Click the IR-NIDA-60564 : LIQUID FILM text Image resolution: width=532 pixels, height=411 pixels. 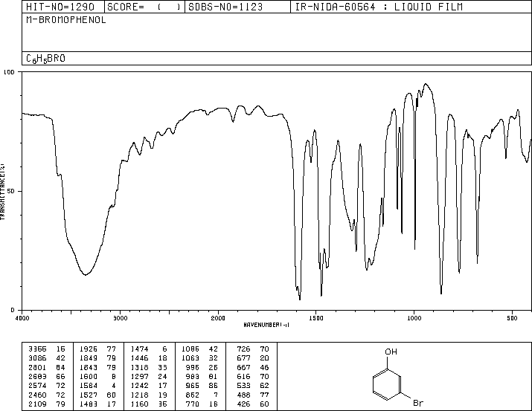(x=379, y=7)
